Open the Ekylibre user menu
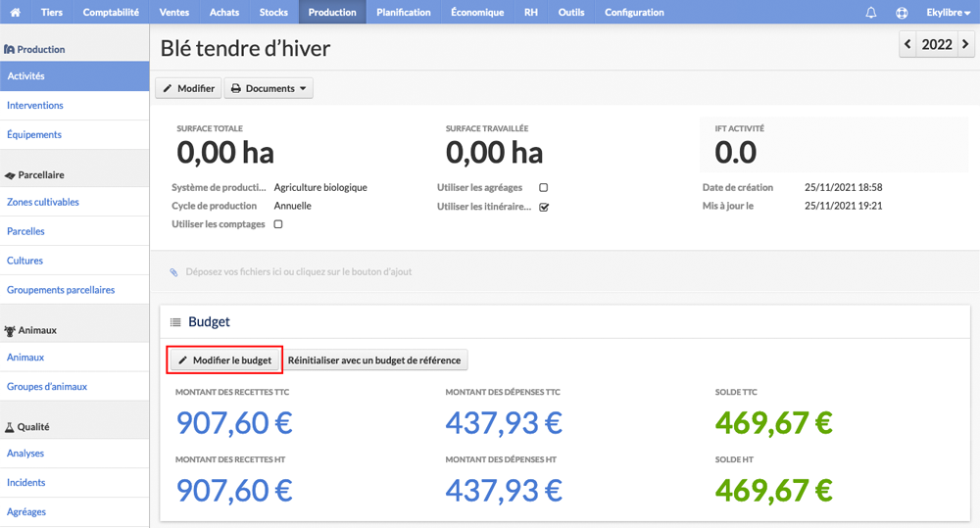 coord(948,12)
